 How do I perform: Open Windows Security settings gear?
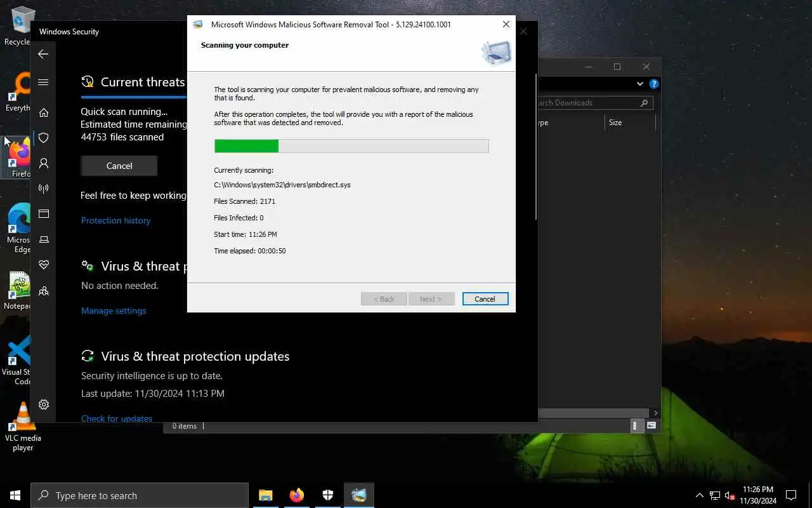pyautogui.click(x=44, y=404)
